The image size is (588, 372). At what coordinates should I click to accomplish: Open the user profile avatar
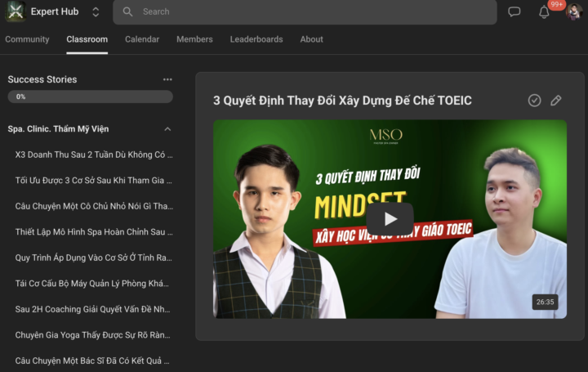pyautogui.click(x=573, y=12)
